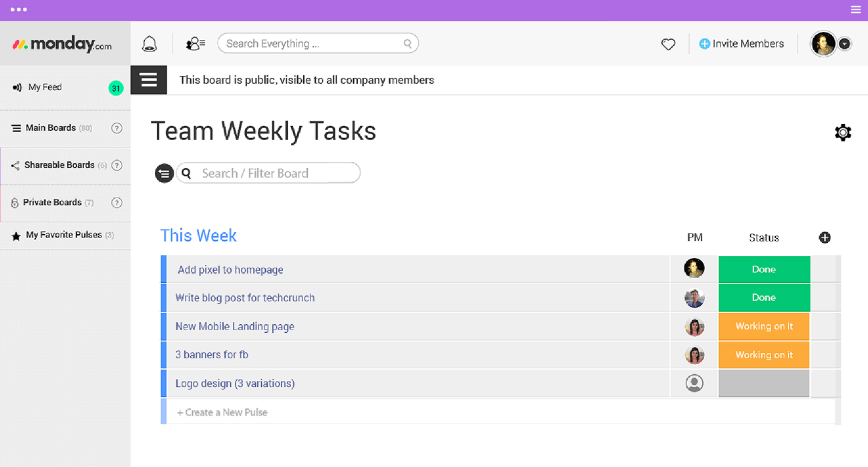Open the board hamburger menu icon
868x467 pixels.
148,79
